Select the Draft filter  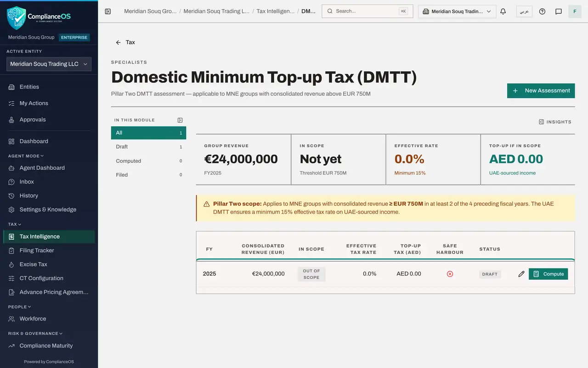(x=148, y=147)
